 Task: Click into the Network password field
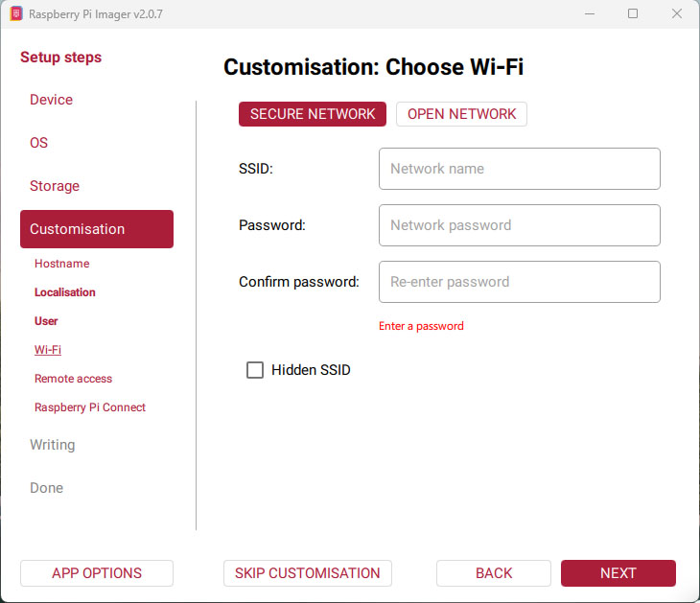[x=519, y=225]
